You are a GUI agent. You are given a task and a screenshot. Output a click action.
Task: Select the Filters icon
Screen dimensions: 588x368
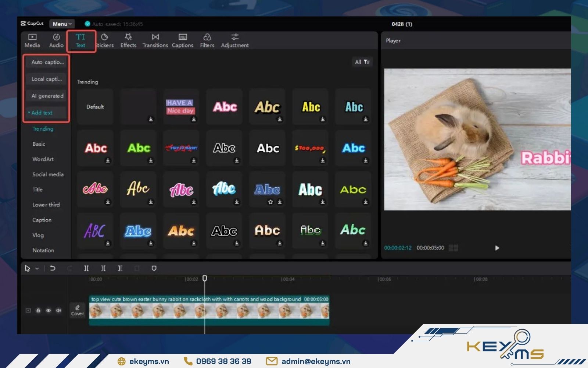(207, 40)
